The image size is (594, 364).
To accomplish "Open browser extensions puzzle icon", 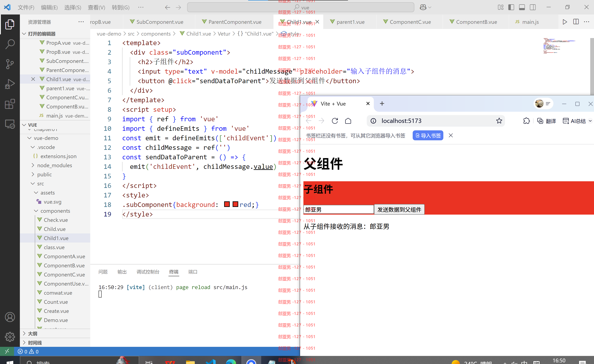I will pyautogui.click(x=527, y=121).
